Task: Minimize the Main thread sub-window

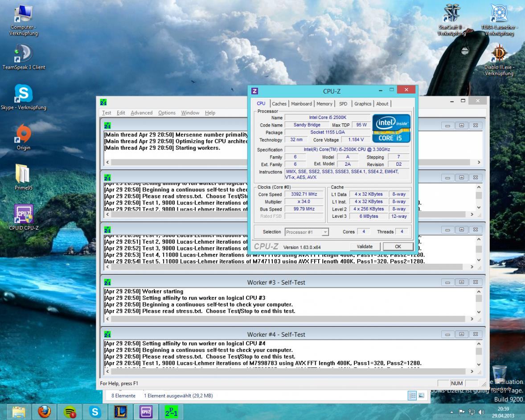Action: [x=447, y=126]
